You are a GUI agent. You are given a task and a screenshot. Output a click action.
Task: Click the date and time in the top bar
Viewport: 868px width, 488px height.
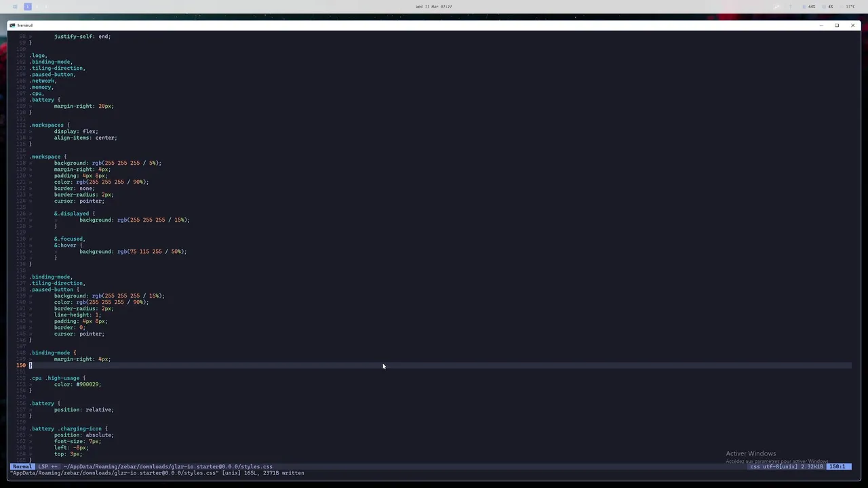(x=434, y=7)
